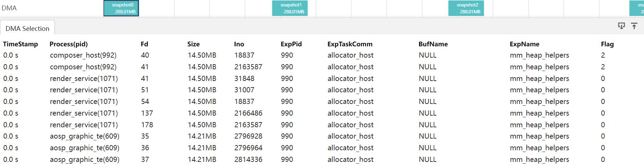Click the DMA track label
The height and width of the screenshot is (165, 644).
coord(9,8)
